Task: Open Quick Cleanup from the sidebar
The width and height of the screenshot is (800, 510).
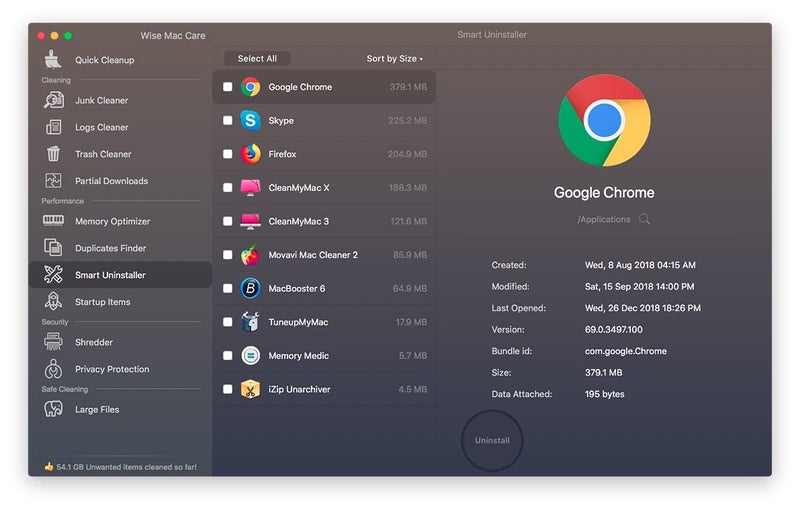Action: [x=104, y=60]
